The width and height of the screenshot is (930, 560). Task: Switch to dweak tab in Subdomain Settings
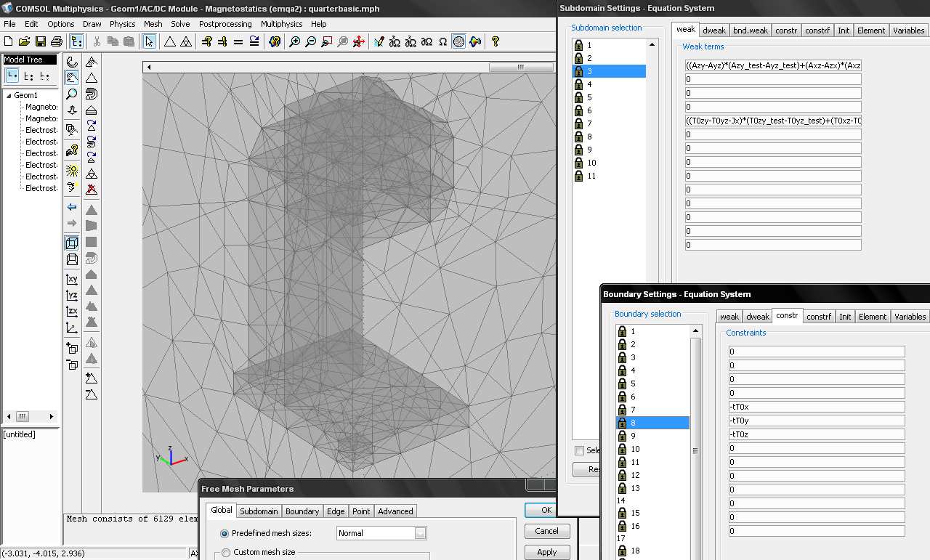click(714, 31)
